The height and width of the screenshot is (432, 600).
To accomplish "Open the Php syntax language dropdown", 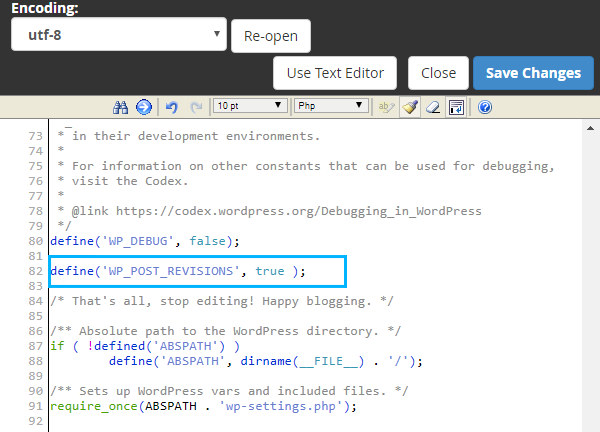I will pyautogui.click(x=331, y=106).
